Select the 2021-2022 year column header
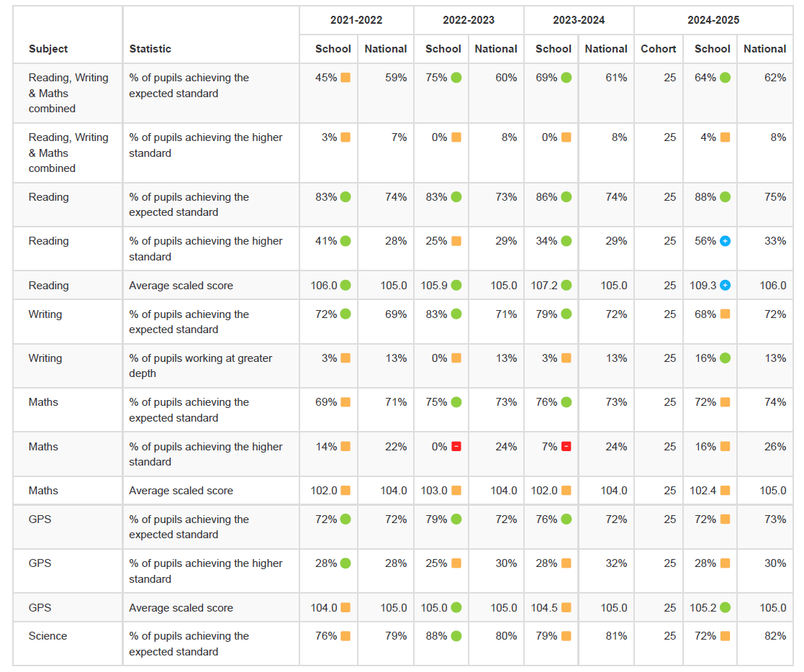Screen dimensions: 804x672 tap(356, 20)
